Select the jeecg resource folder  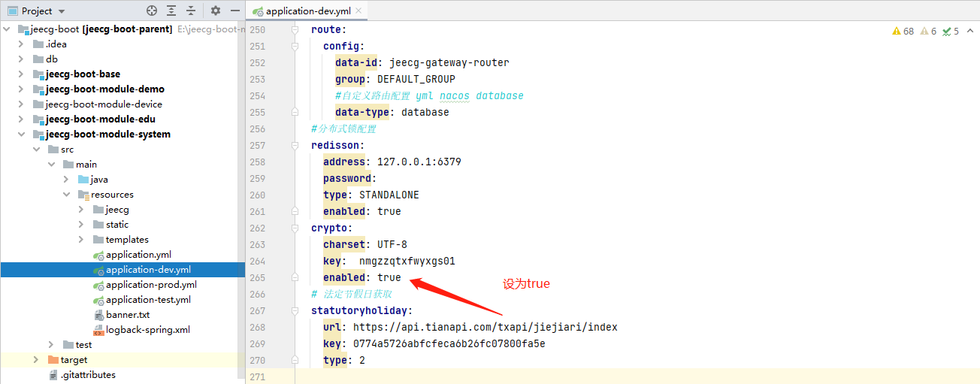click(117, 209)
